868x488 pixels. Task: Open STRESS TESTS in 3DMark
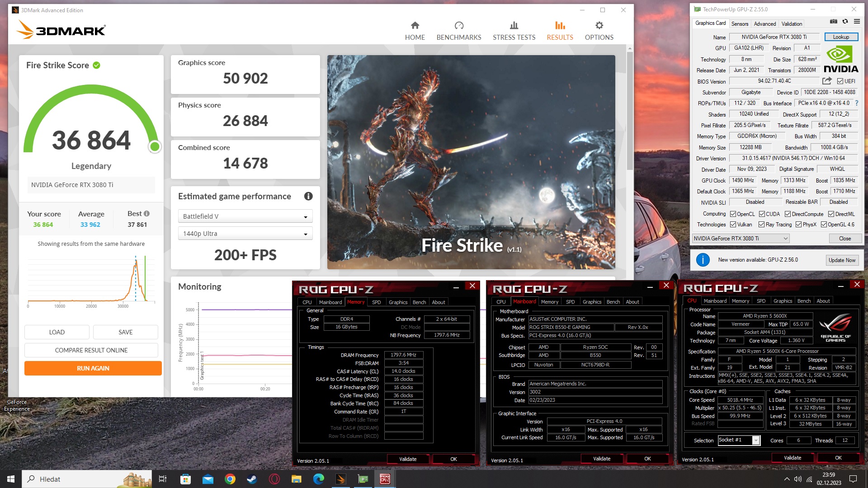click(514, 31)
